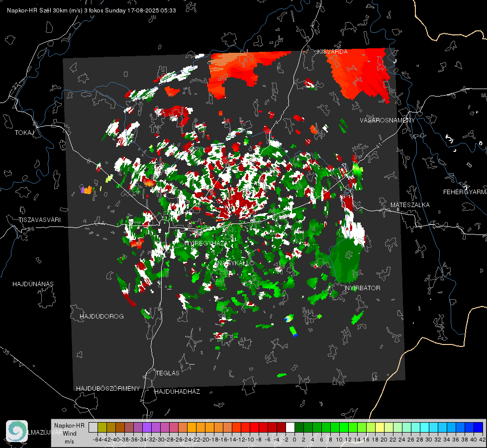The width and height of the screenshot is (487, 448).
Task: Click the NAGYKÁLLÓ label on the map
Action: pyautogui.click(x=235, y=263)
